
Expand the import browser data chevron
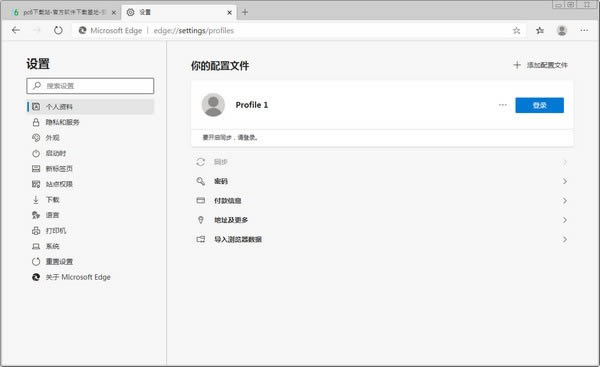click(564, 239)
